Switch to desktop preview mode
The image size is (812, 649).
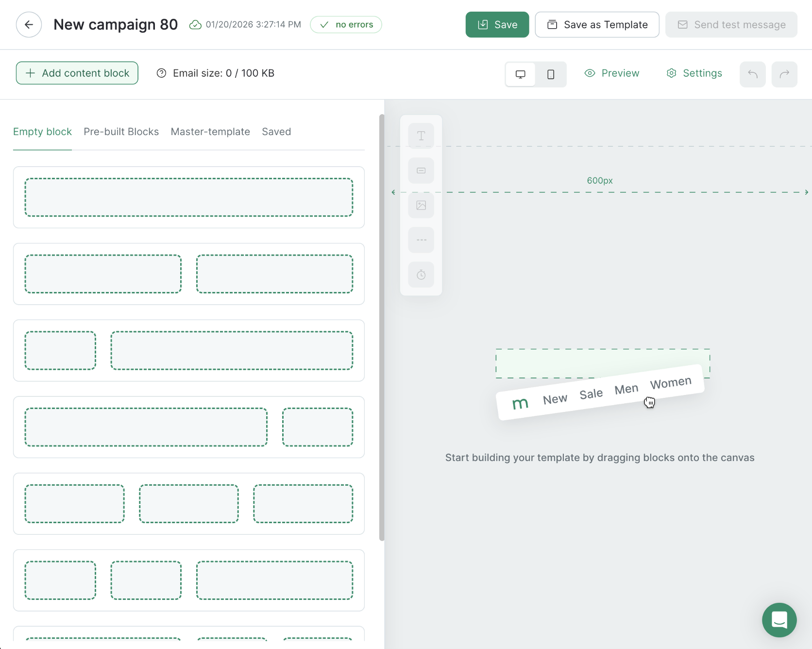[x=520, y=74]
